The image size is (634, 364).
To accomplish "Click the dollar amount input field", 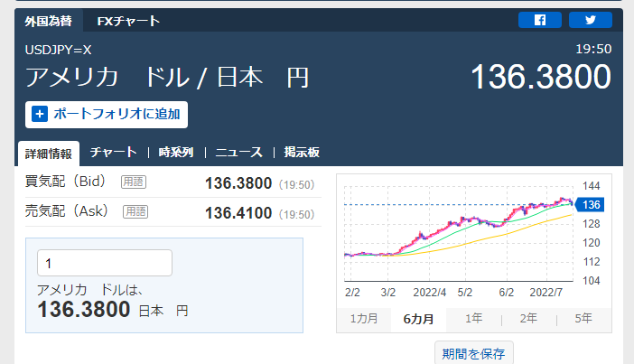I will pos(104,263).
